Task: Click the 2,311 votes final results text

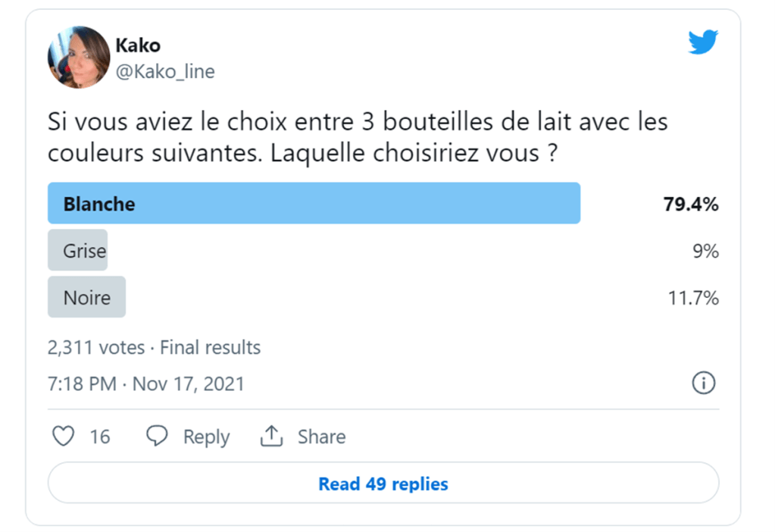Action: tap(154, 348)
